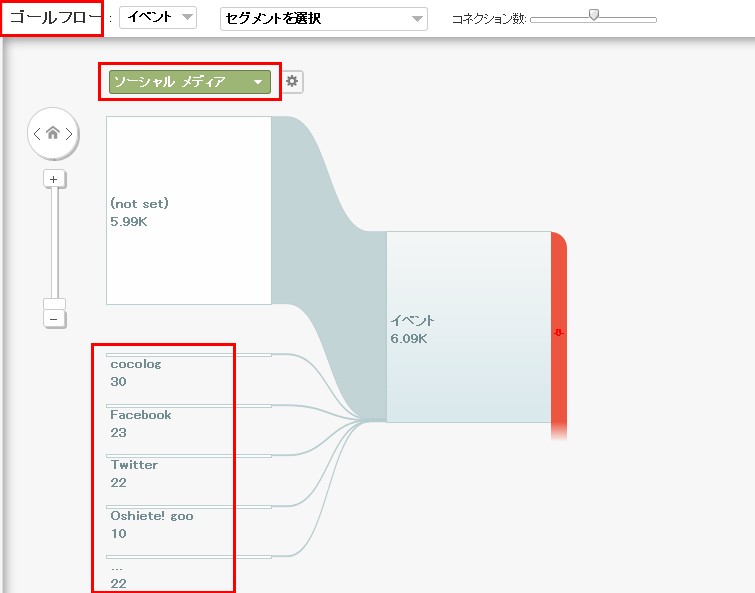Click the コネクション数 slider handle
This screenshot has width=755, height=593.
click(594, 16)
